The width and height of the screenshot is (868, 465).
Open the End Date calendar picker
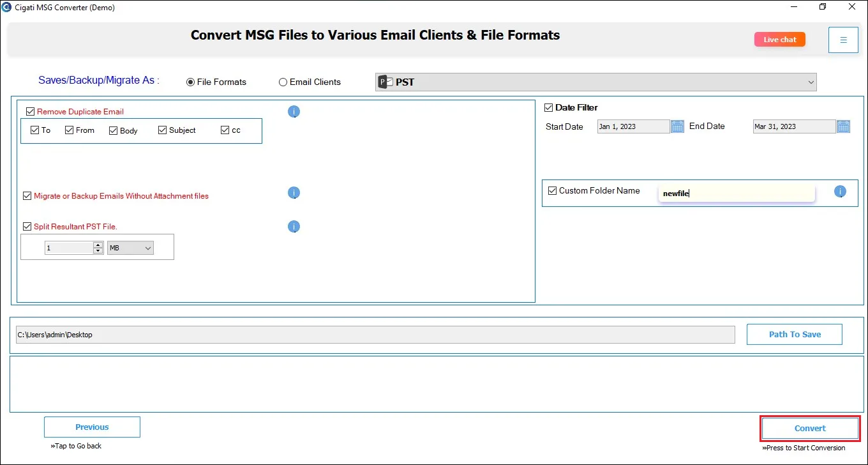pos(843,126)
